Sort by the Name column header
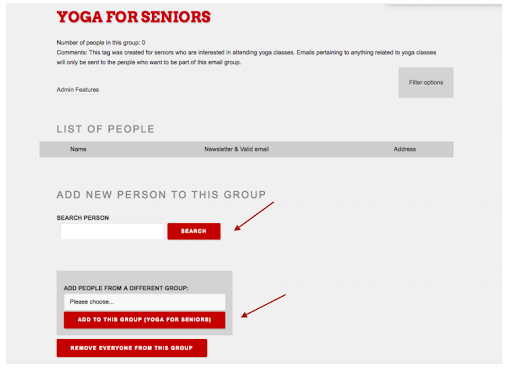The image size is (512, 371). 78,149
